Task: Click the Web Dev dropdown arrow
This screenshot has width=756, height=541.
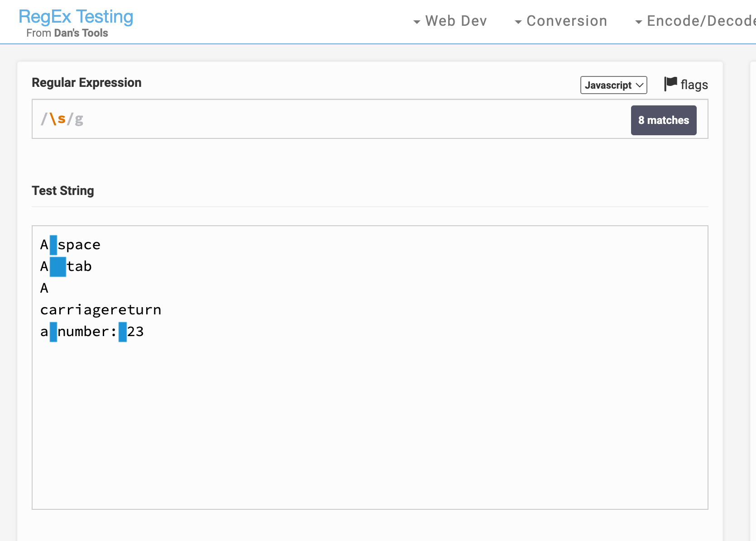Action: pos(417,22)
